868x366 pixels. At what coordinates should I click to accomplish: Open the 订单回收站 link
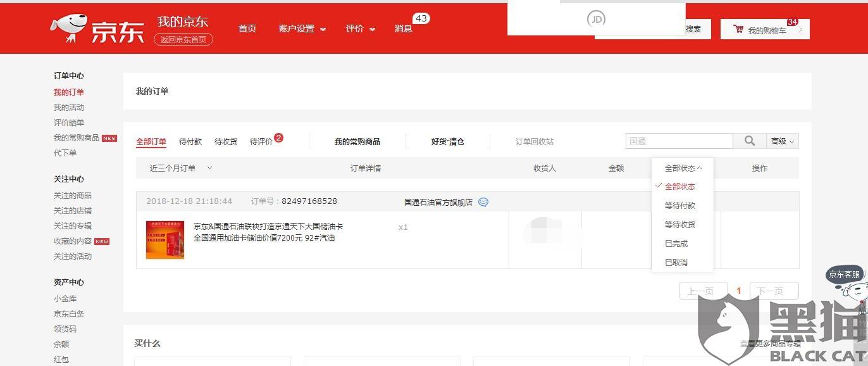tap(535, 141)
